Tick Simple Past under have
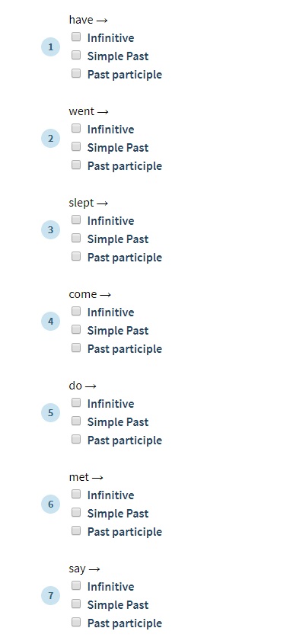 coord(76,55)
